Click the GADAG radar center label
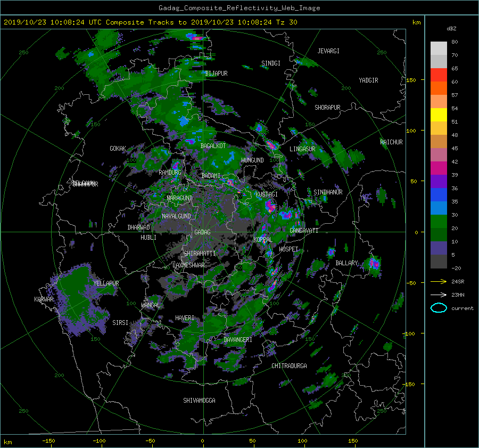Viewport: 479px width, 448px height. coord(203,232)
